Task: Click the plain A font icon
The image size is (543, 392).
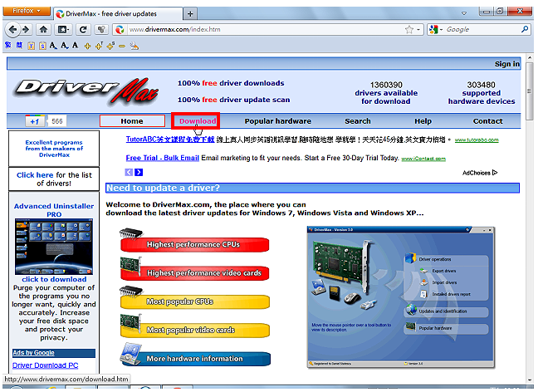Action: tap(76, 46)
